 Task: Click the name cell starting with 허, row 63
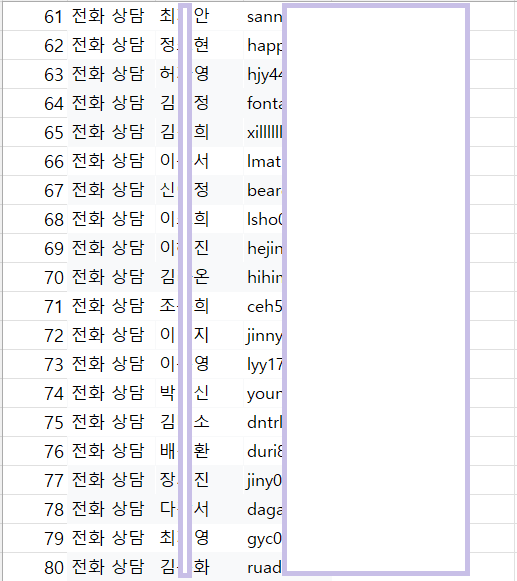tap(199, 74)
